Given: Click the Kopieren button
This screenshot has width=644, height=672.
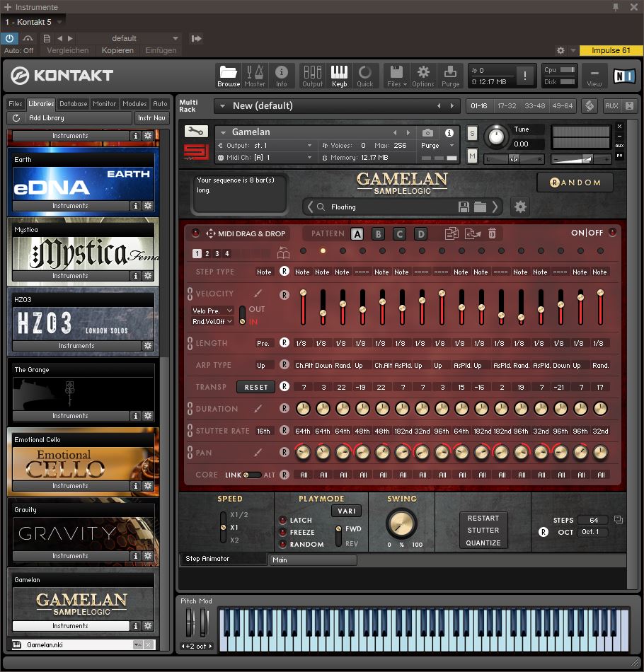Looking at the screenshot, I should pos(117,50).
